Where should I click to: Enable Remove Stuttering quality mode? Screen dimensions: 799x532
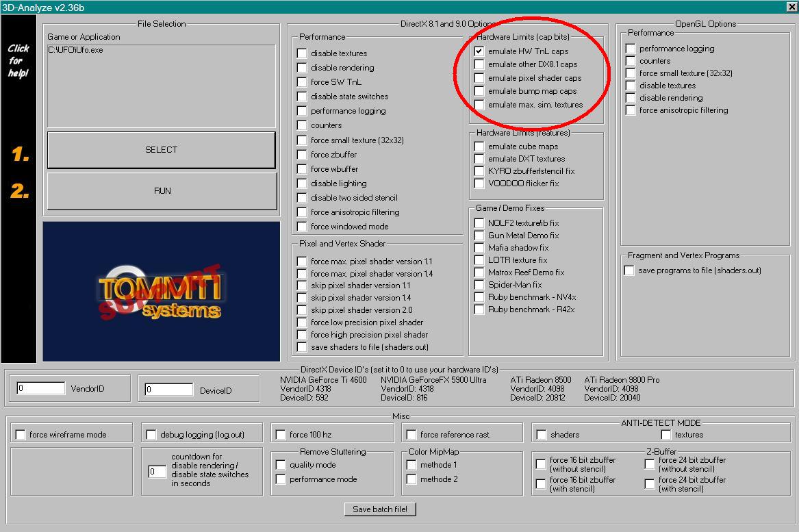pyautogui.click(x=280, y=465)
